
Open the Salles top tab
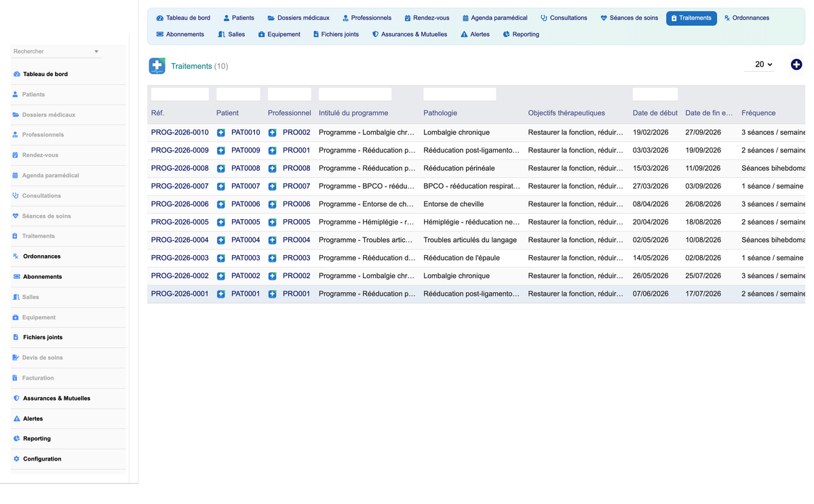pos(231,34)
